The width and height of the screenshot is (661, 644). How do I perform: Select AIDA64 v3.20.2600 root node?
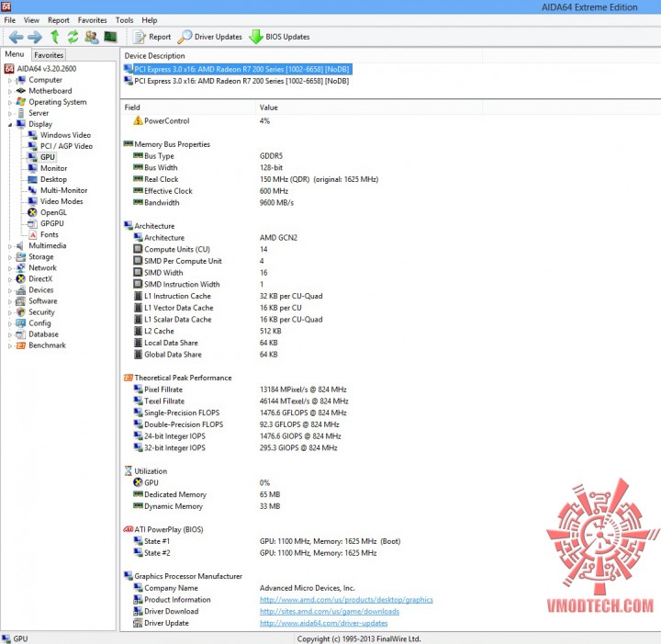click(40, 69)
